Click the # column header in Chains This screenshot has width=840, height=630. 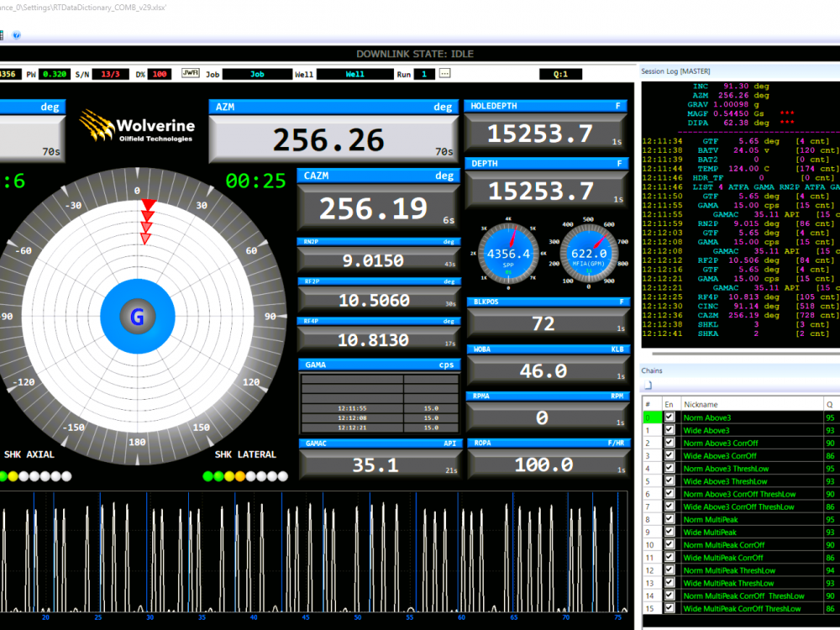[x=652, y=405]
